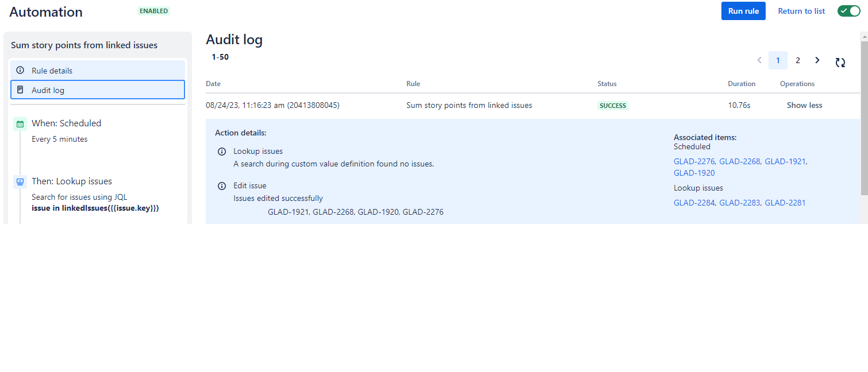Viewport: 868px width, 372px height.
Task: Click the Date column header
Action: (213, 84)
